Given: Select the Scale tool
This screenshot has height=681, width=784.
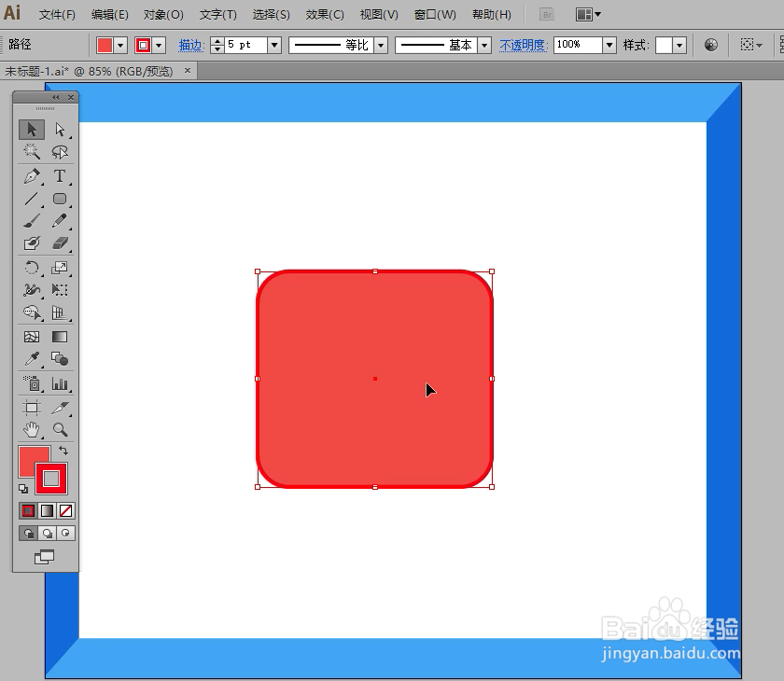Looking at the screenshot, I should [60, 268].
